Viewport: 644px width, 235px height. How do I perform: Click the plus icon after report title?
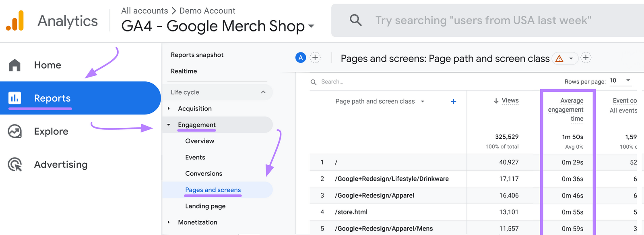click(x=586, y=58)
